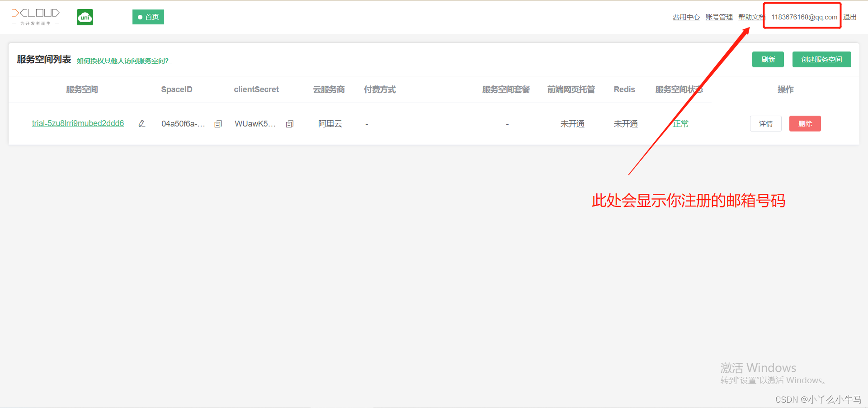Click the 云服务商 column header
The image size is (868, 408).
tap(329, 89)
